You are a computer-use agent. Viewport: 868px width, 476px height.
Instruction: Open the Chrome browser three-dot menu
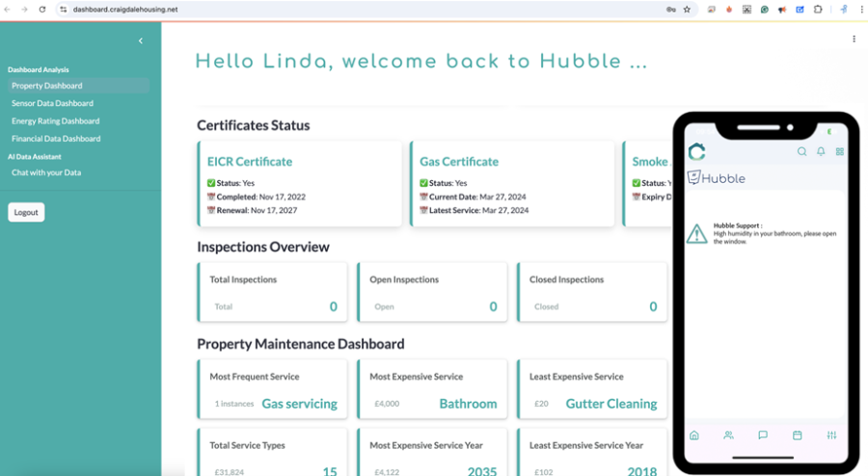[863, 10]
